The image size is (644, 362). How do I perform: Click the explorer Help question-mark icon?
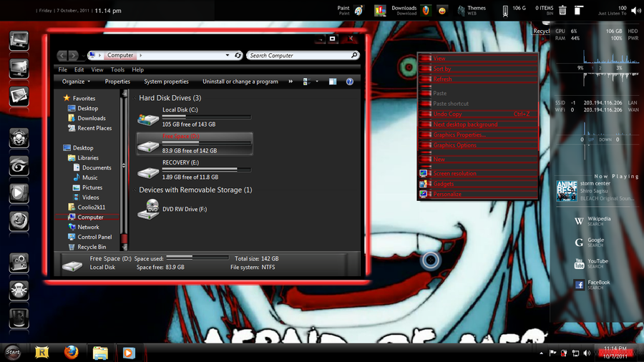pyautogui.click(x=349, y=82)
